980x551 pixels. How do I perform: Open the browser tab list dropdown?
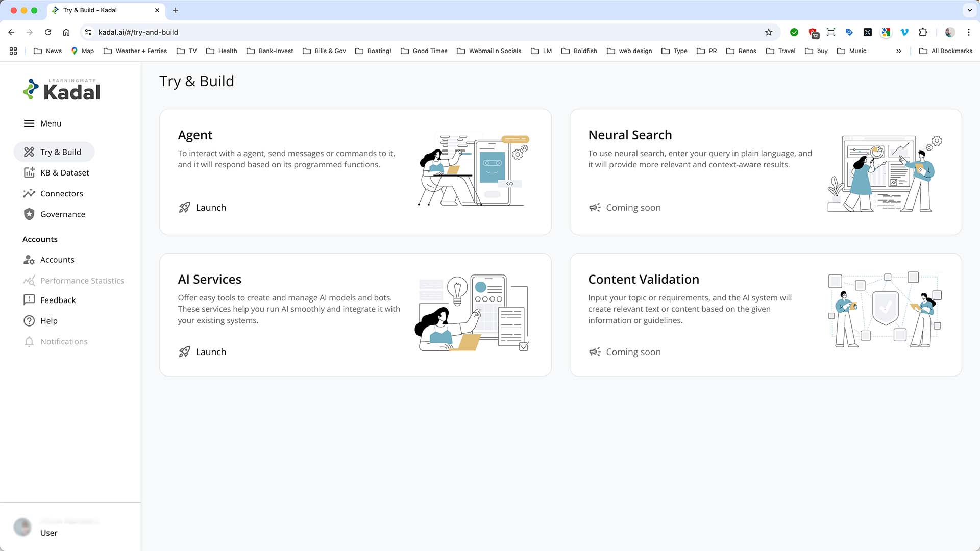click(x=969, y=10)
